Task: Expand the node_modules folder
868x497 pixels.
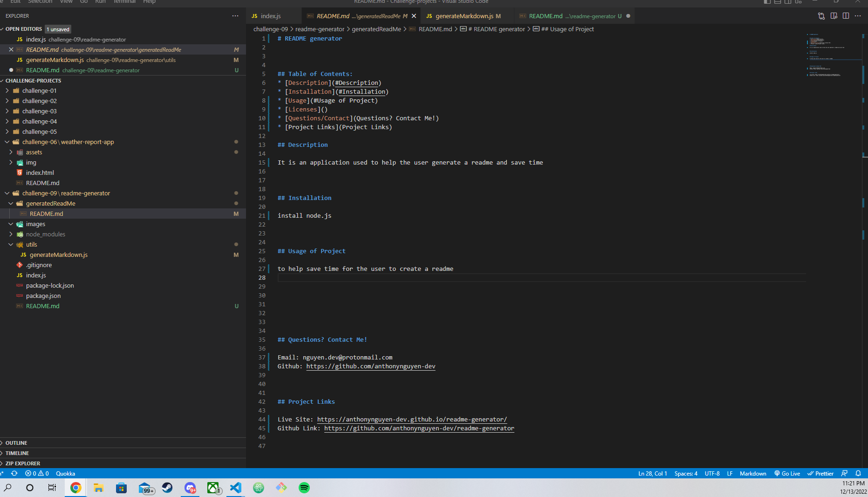Action: (x=45, y=234)
